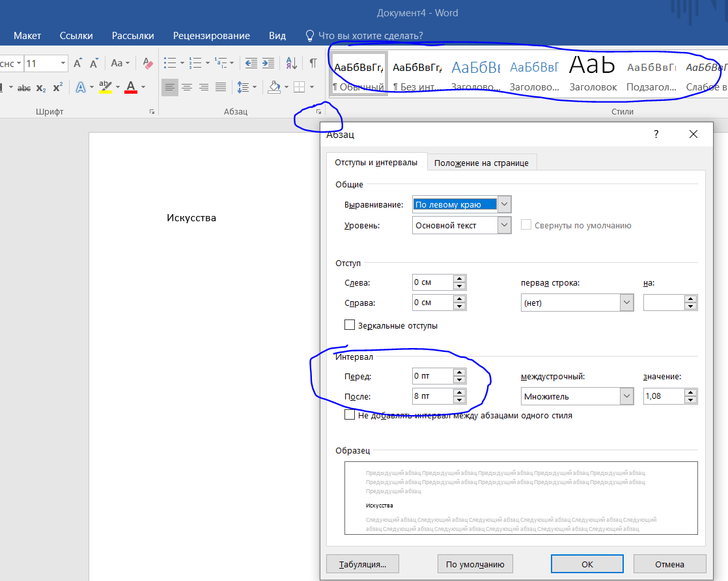
Task: Apply a bulleted list
Action: 170,63
